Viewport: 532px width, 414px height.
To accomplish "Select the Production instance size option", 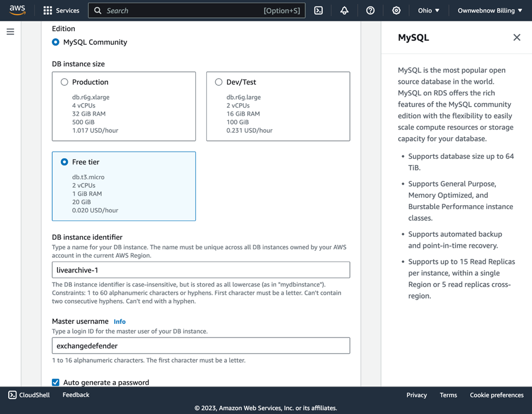I will (x=65, y=82).
